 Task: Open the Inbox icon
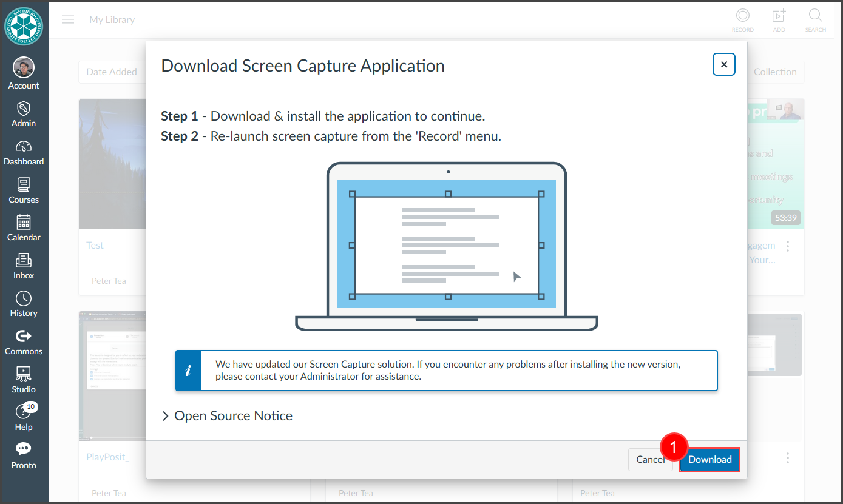pyautogui.click(x=24, y=261)
